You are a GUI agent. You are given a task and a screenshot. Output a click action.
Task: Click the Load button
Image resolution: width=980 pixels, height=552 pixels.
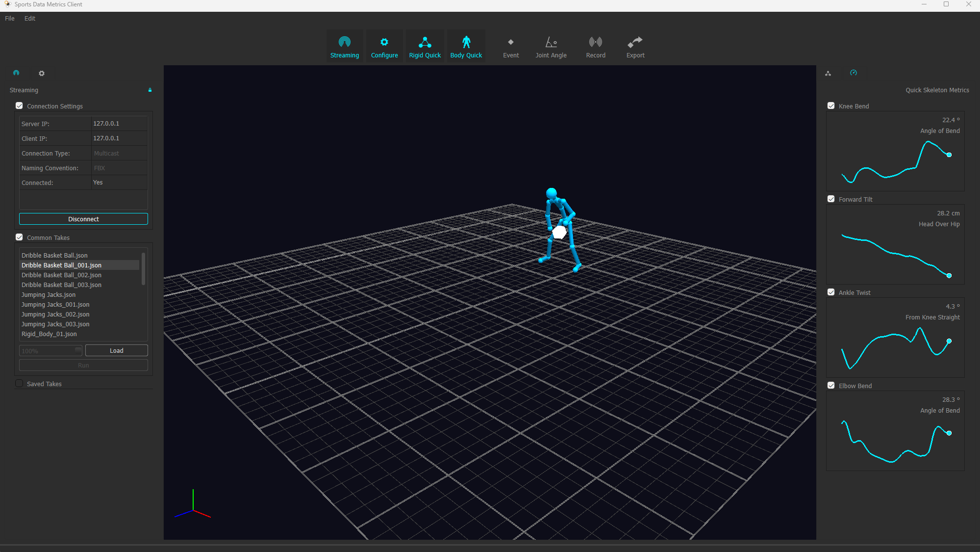[116, 351]
